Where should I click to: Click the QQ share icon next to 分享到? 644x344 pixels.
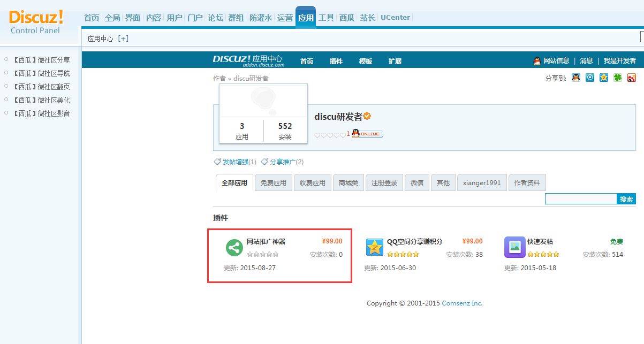click(x=576, y=78)
